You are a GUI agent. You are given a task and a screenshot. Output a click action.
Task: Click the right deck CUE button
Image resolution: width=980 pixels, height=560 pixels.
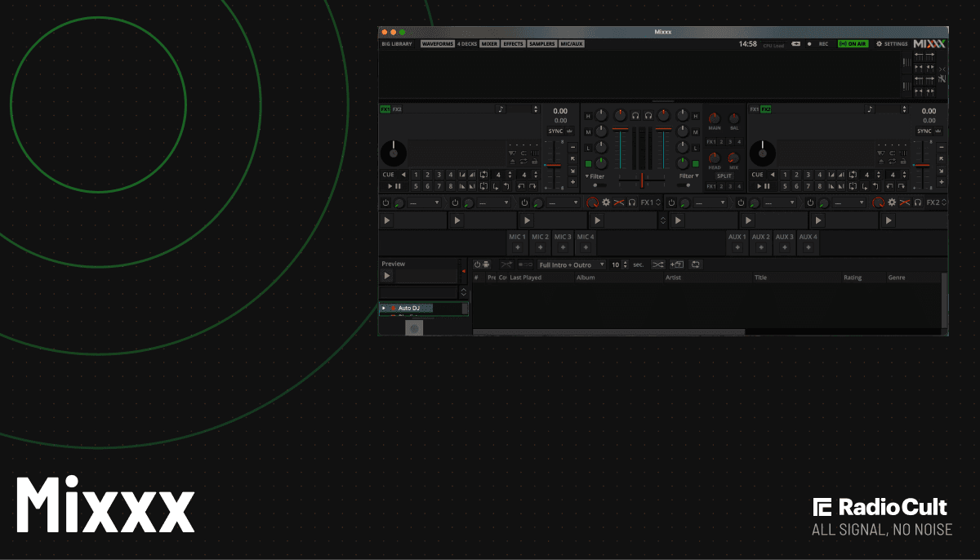[757, 174]
